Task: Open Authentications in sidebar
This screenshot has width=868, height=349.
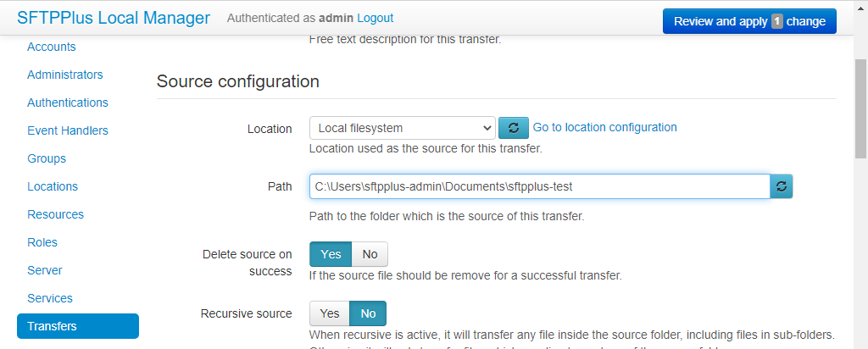Action: [68, 102]
